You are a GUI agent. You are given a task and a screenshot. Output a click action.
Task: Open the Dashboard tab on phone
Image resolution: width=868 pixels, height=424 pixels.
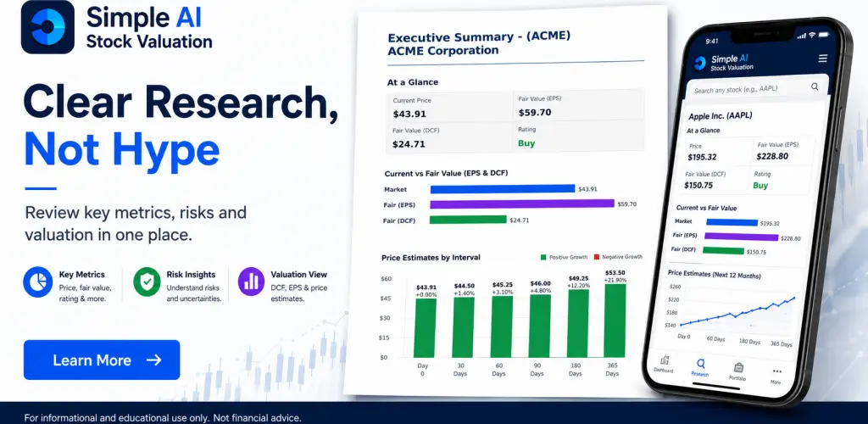click(663, 365)
